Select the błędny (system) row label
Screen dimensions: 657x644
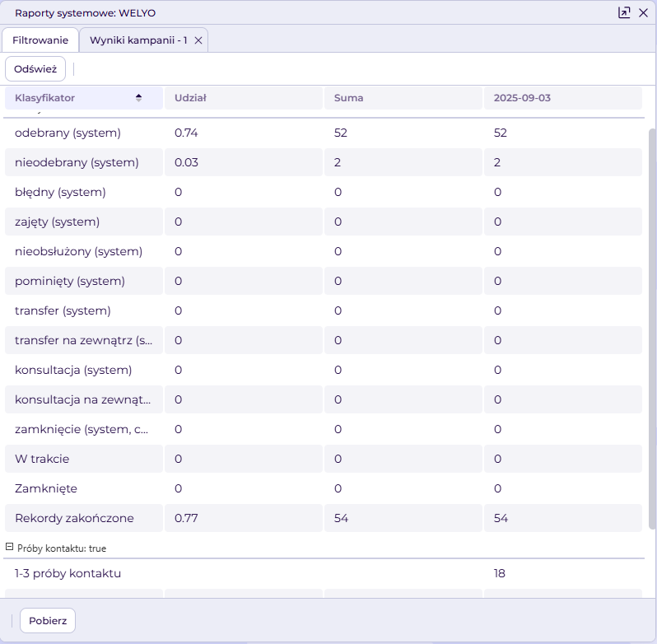click(x=60, y=193)
